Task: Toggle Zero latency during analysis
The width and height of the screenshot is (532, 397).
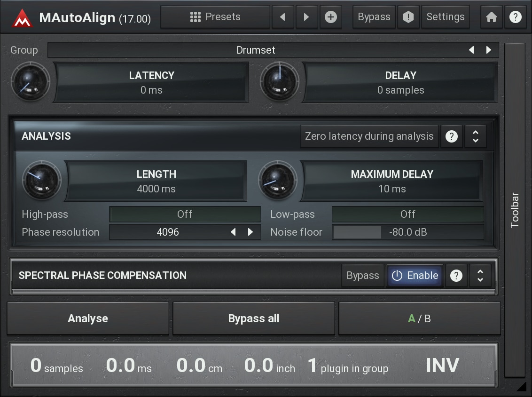Action: point(369,136)
